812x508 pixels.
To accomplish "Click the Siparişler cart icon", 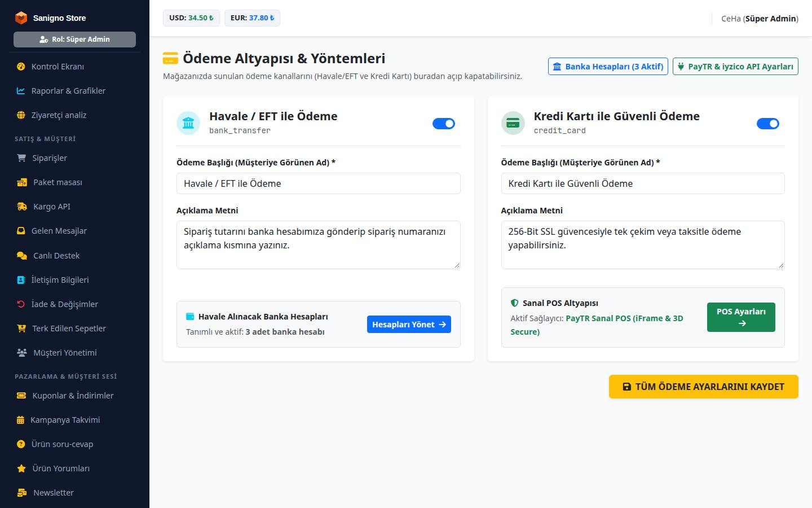I will (x=21, y=158).
